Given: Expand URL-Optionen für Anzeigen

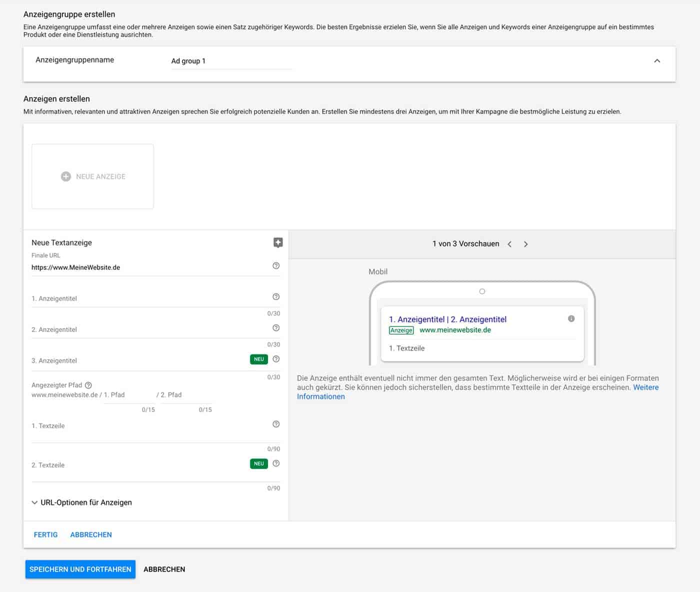Looking at the screenshot, I should coord(82,502).
